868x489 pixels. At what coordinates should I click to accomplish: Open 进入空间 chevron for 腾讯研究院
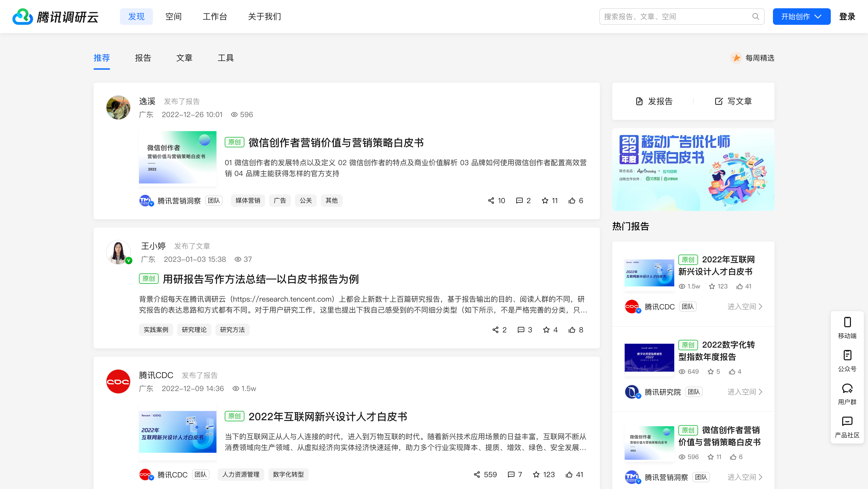[761, 392]
